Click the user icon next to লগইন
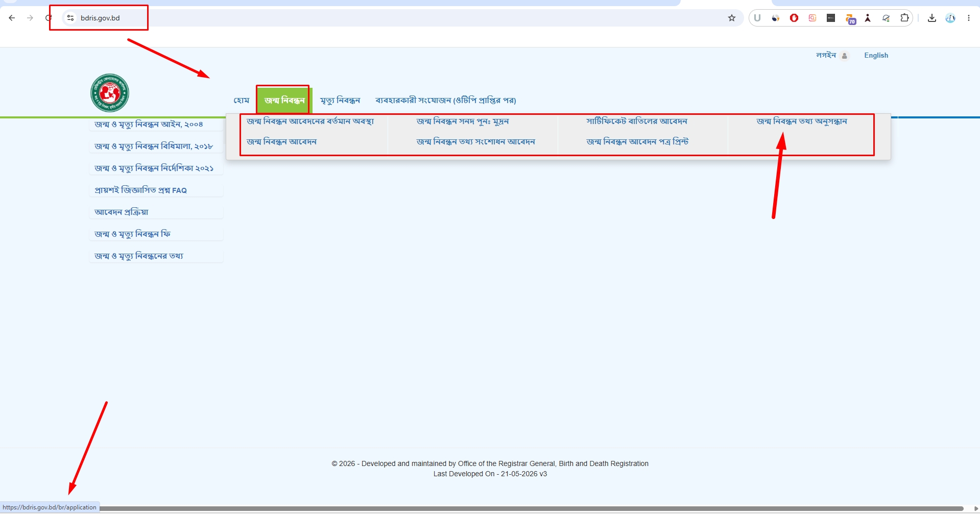Screen dimensions: 980x514 click(845, 56)
